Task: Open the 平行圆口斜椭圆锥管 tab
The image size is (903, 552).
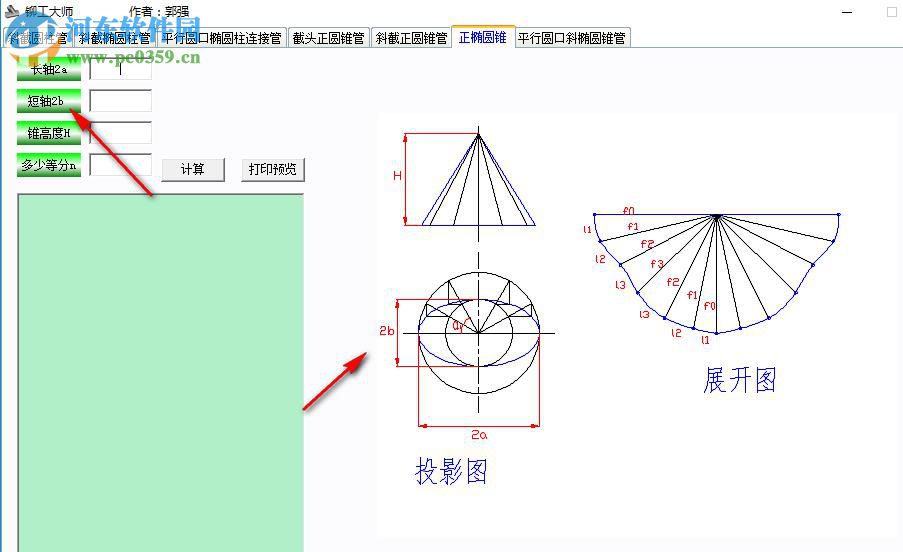Action: (572, 38)
